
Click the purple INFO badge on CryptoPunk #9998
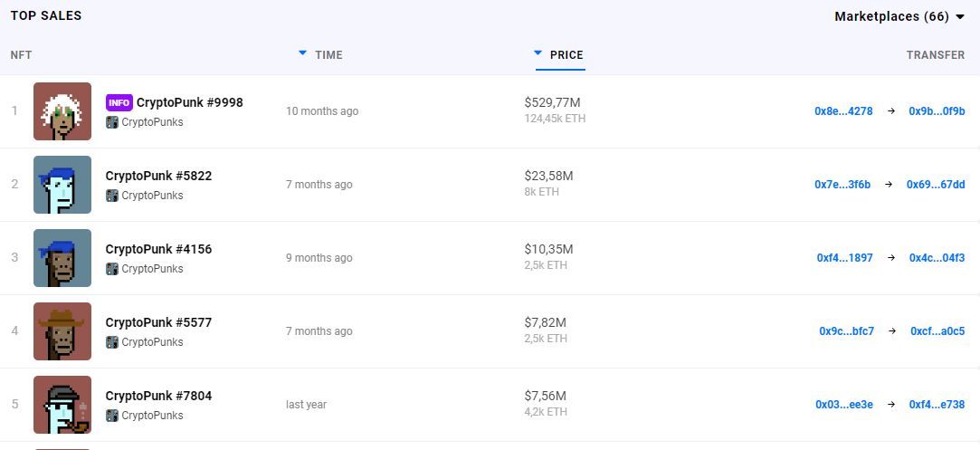(x=119, y=102)
